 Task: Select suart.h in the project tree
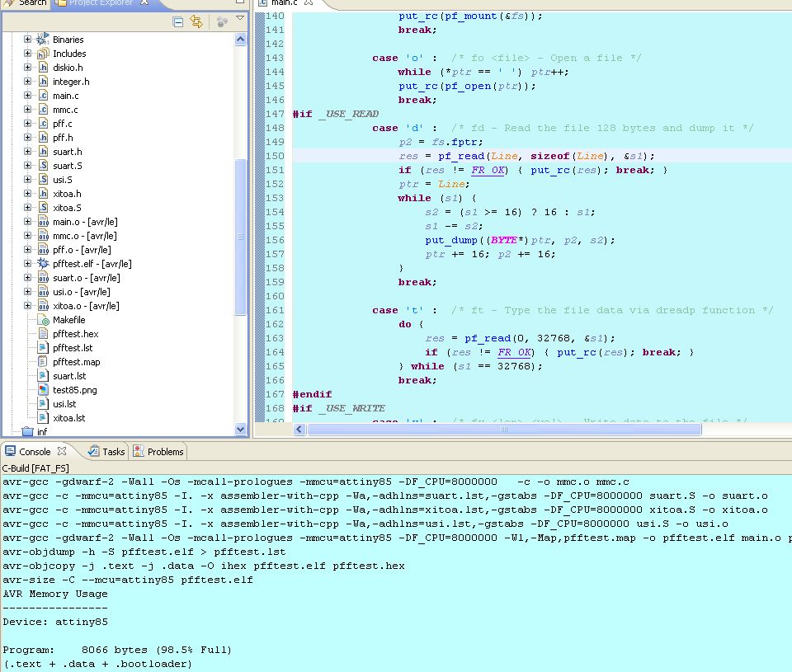(67, 152)
